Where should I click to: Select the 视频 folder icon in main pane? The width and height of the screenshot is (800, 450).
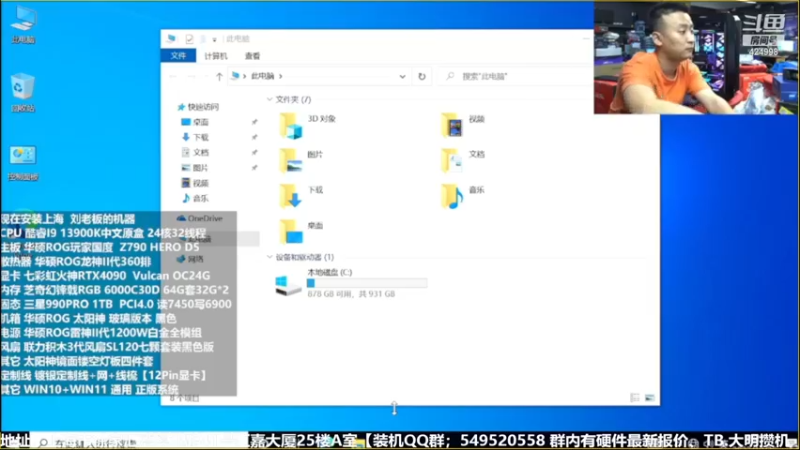[452, 125]
